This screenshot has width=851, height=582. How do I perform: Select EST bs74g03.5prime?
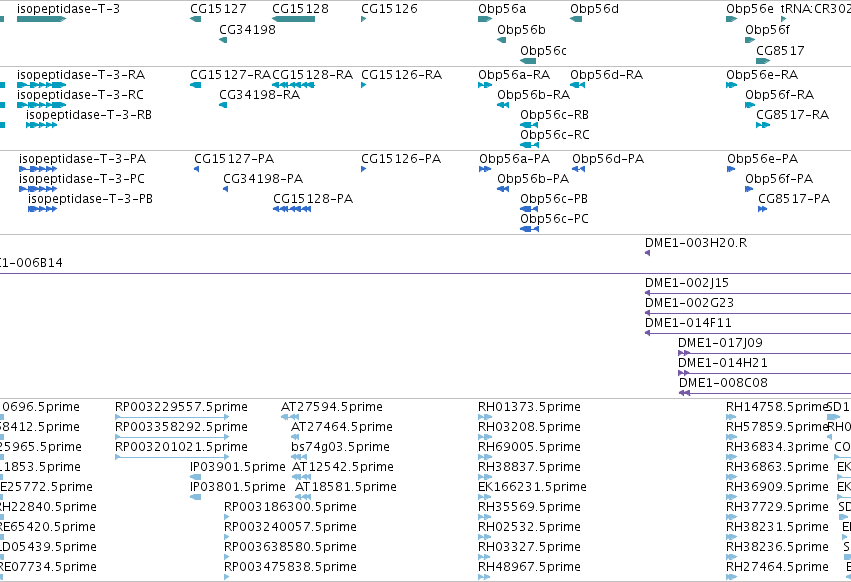pyautogui.click(x=340, y=447)
